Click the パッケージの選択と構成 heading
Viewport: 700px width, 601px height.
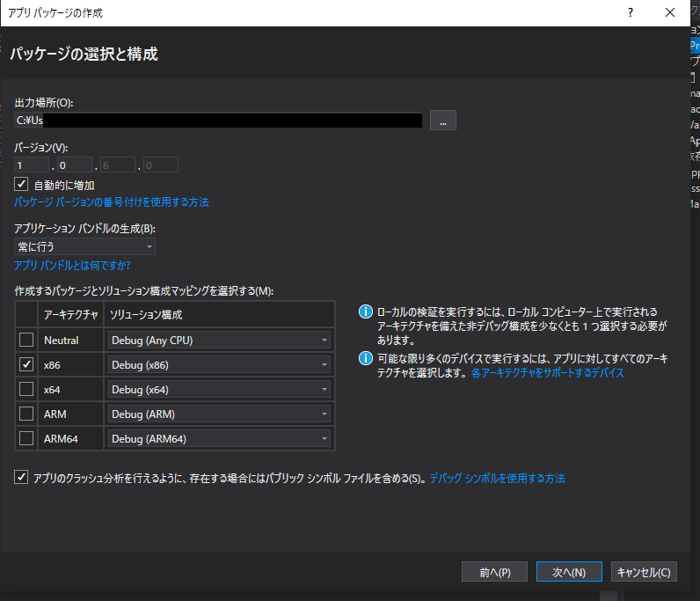coord(84,54)
